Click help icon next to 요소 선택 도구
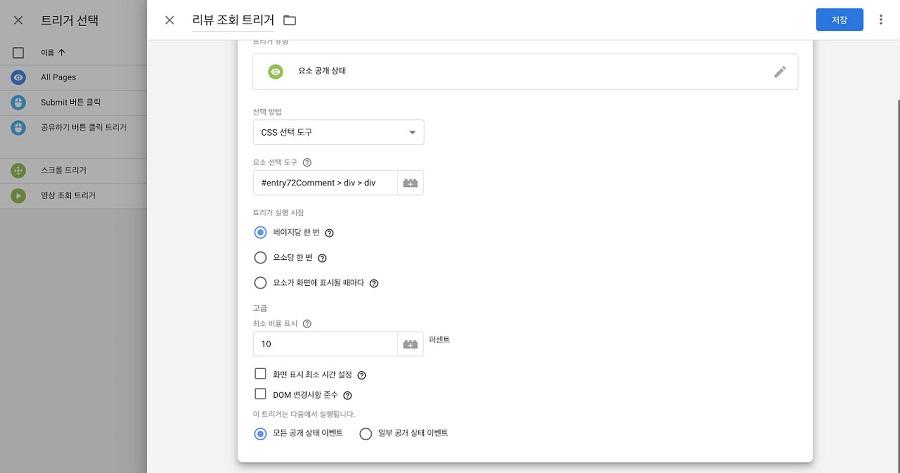 [x=307, y=162]
